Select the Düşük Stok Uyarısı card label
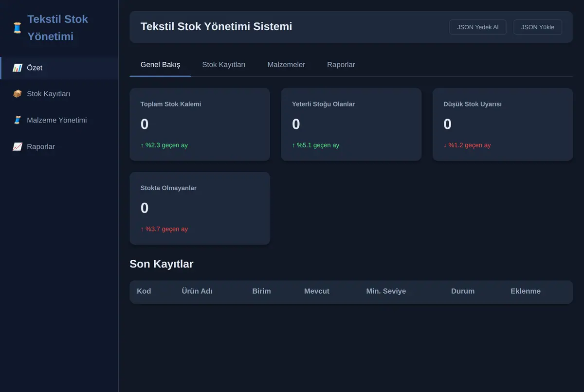The image size is (584, 392). pos(473,104)
